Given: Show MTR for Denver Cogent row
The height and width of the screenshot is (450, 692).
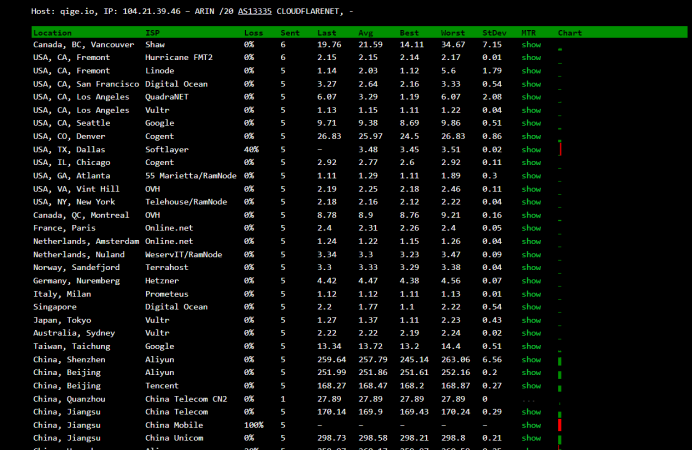Looking at the screenshot, I should tap(531, 136).
